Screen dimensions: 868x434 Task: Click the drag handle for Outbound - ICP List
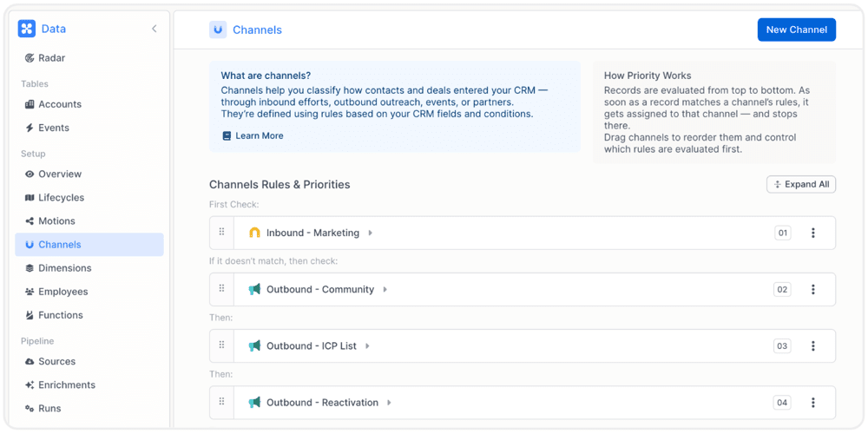(222, 345)
